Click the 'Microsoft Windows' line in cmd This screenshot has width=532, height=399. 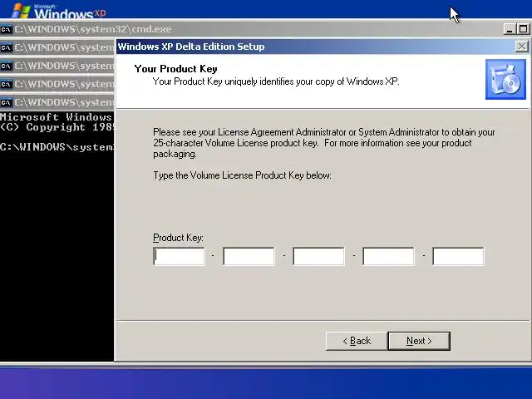[x=57, y=117]
